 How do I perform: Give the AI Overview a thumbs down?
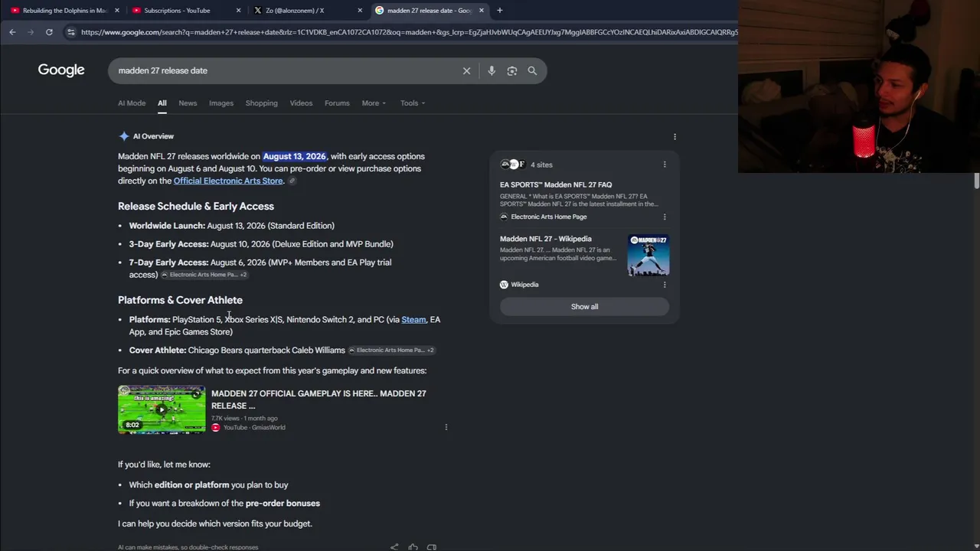click(x=432, y=546)
